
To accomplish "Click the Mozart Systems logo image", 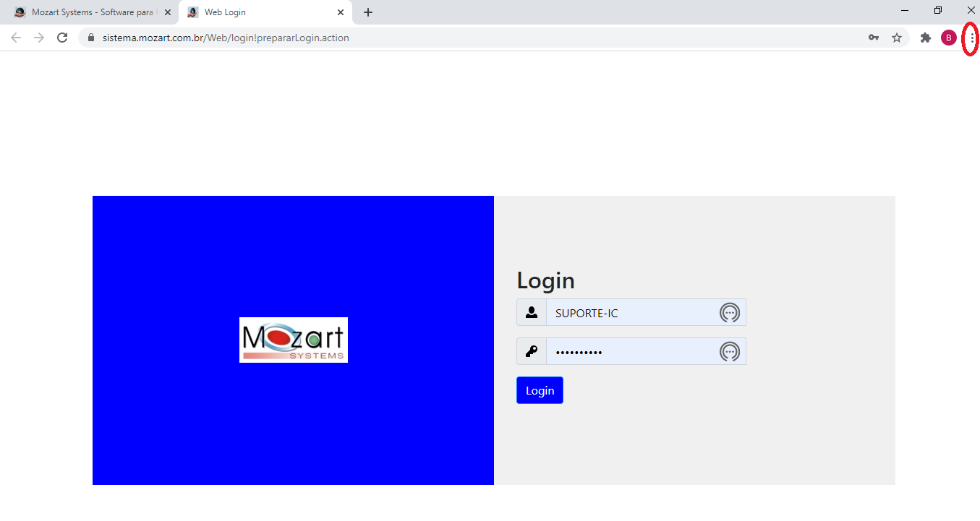I will pos(294,340).
